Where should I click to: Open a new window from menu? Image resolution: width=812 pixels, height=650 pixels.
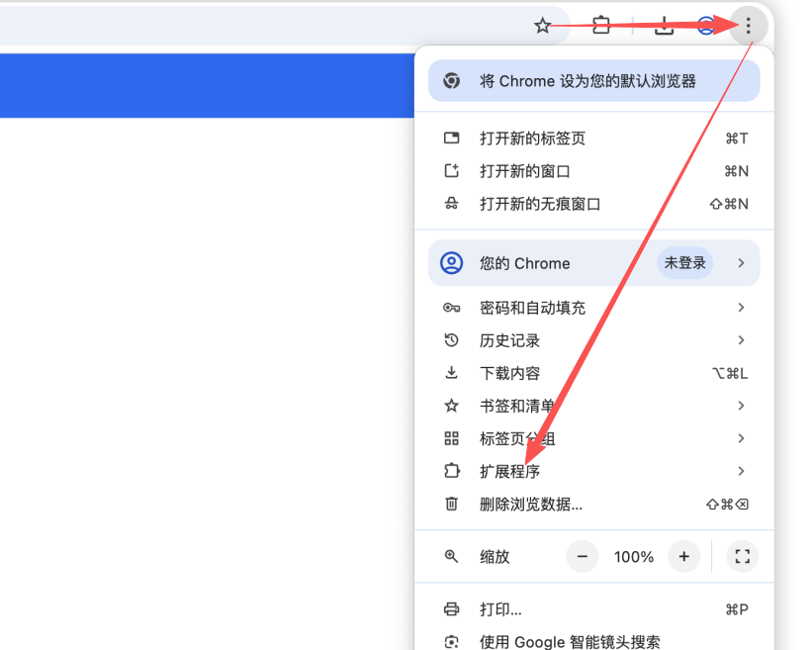[x=594, y=171]
